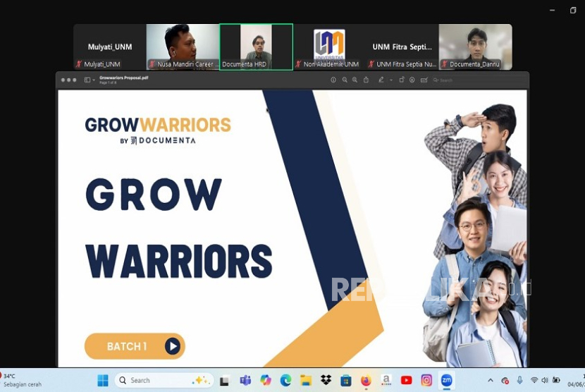Click the BATCH 1 button
585x392 pixels.
pos(135,346)
